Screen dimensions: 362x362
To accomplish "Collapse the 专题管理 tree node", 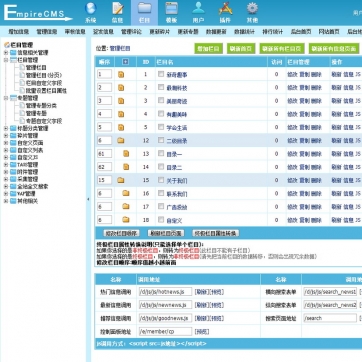I will tap(6, 98).
